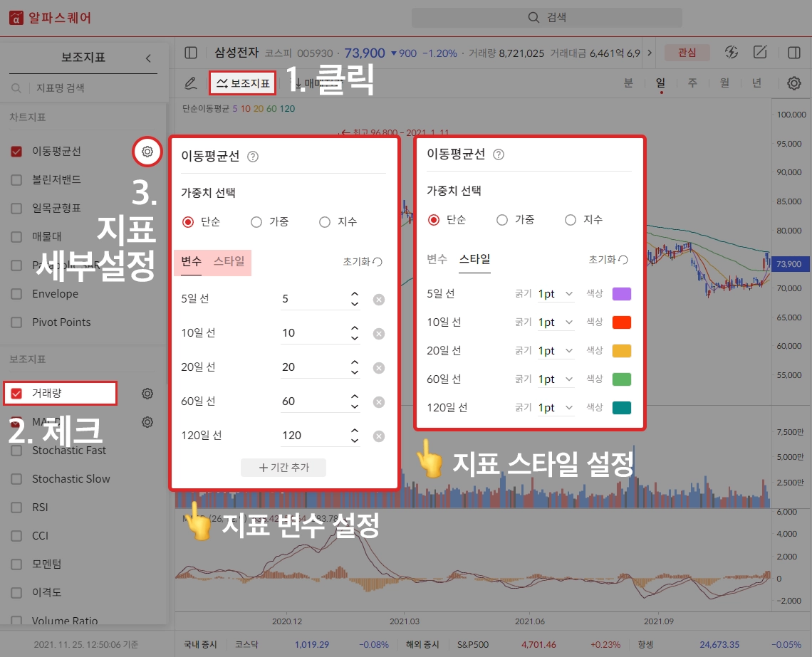
Task: Enable the RSI checkbox
Action: pos(16,508)
